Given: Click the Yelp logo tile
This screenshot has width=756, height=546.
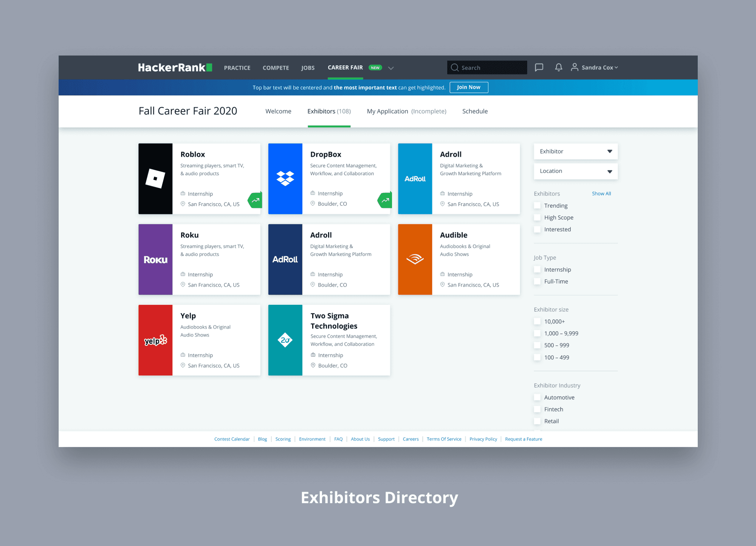Looking at the screenshot, I should tap(155, 340).
